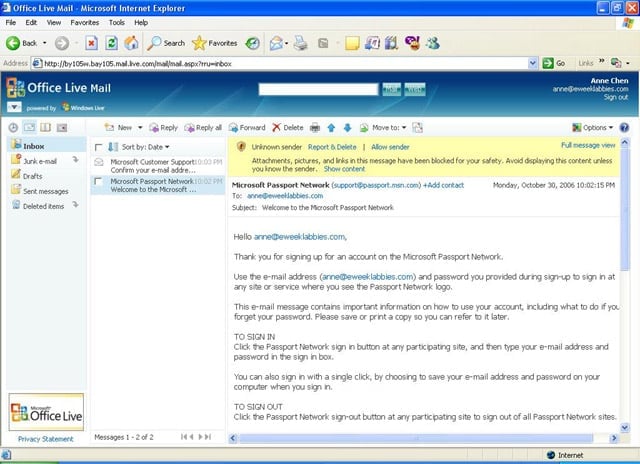Click the icon right of Move to
Viewport: 640px width, 464px height.
(x=417, y=128)
